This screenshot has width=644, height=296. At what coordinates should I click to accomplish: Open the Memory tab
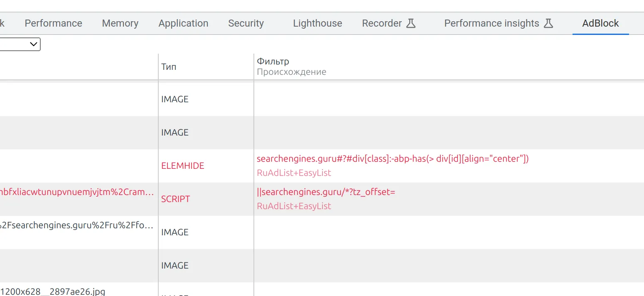[120, 23]
